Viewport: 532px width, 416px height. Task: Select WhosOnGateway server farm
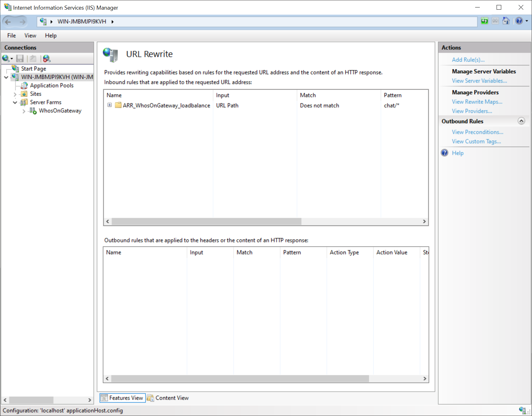60,110
